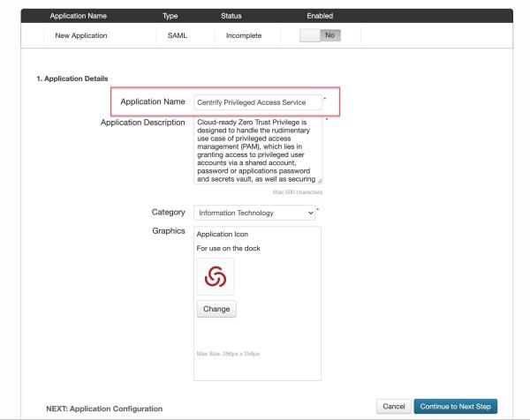This screenshot has height=420, width=530.
Task: Click the Enabled column header
Action: click(320, 16)
